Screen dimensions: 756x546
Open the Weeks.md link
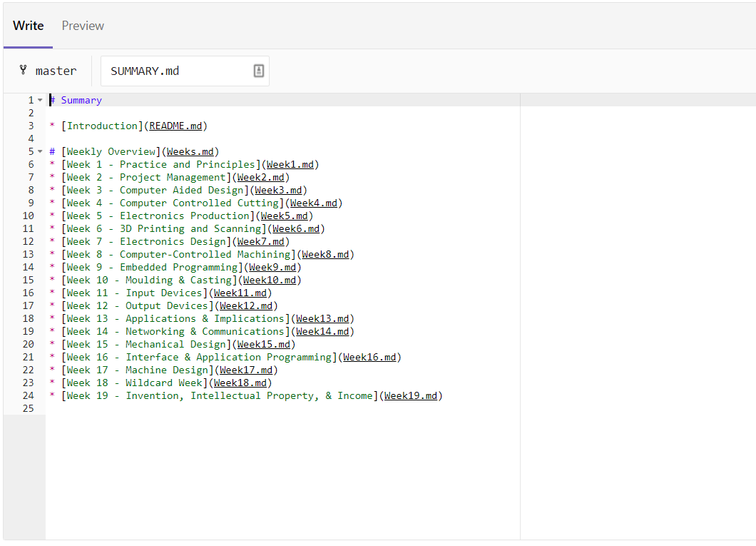point(190,151)
